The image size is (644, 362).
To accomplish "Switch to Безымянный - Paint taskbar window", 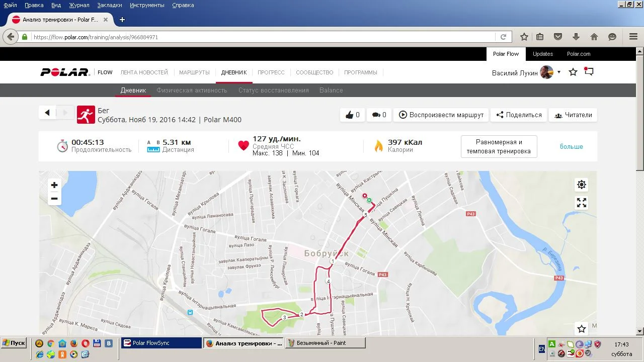I will point(325,343).
